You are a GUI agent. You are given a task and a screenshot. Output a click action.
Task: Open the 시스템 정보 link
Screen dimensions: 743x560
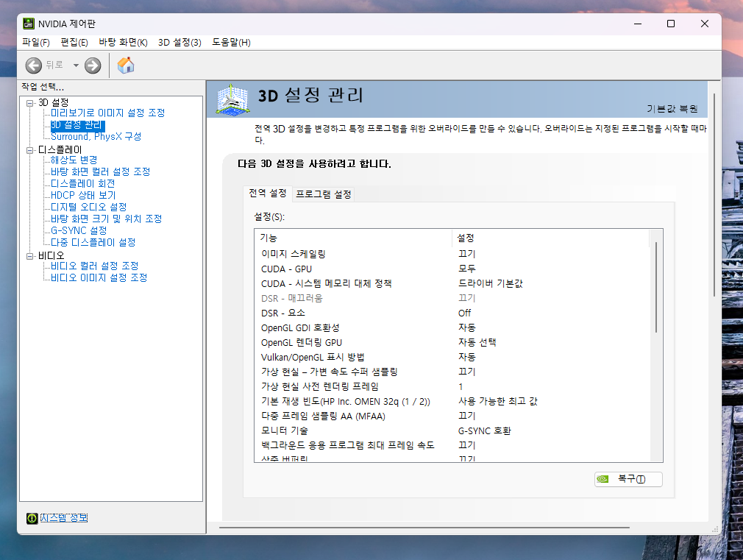pyautogui.click(x=64, y=518)
